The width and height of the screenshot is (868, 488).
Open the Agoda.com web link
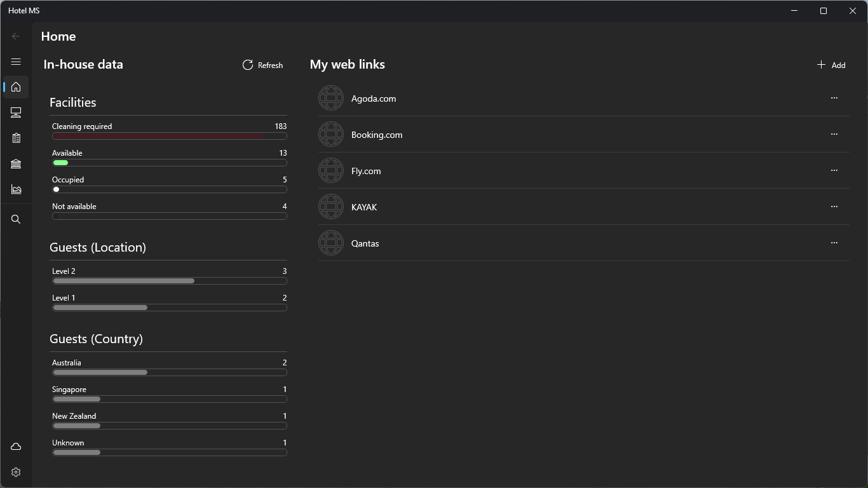pos(374,98)
